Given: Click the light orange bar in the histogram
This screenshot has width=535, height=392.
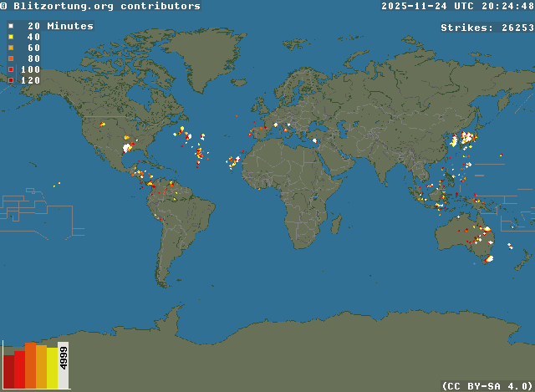Looking at the screenshot, I should coord(42,368).
